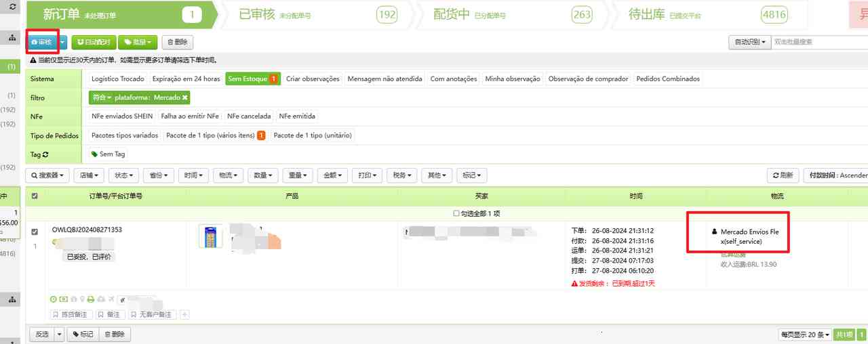868x344 pixels.
Task: Select the Pedidos Combinados filter
Action: 668,79
